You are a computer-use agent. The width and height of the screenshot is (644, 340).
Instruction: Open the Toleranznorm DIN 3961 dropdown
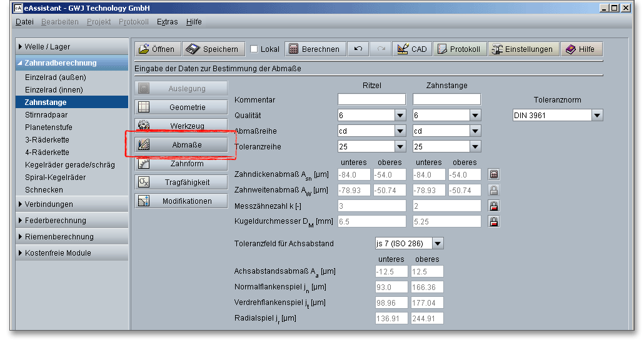click(596, 115)
